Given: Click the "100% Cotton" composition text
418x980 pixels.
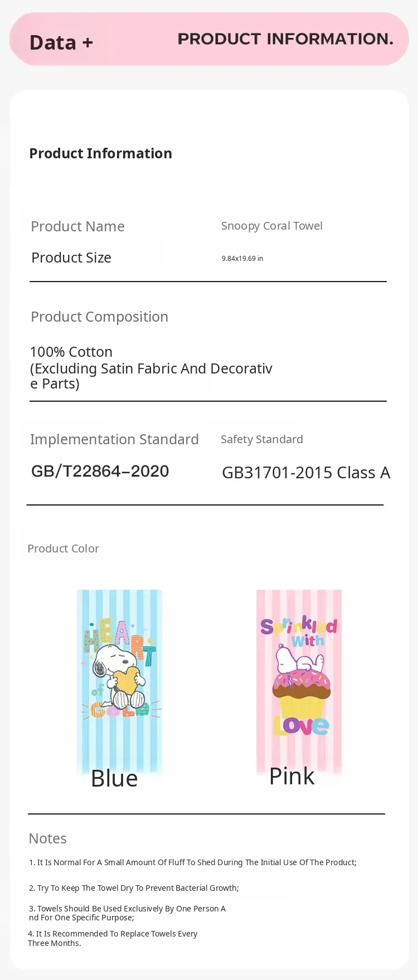Looking at the screenshot, I should [71, 352].
